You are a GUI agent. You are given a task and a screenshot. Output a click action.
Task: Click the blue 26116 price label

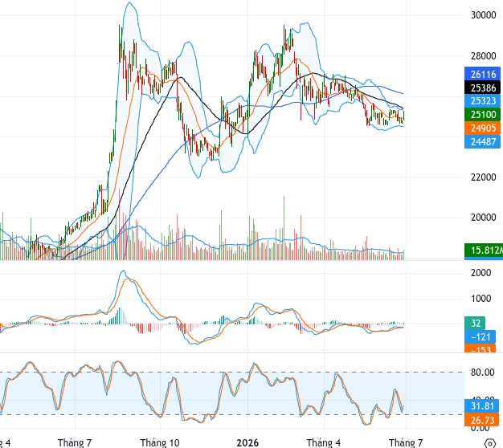point(482,75)
